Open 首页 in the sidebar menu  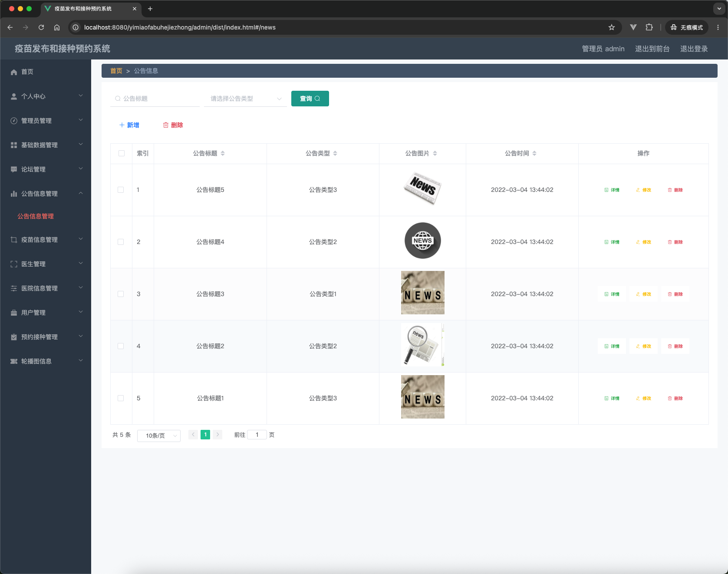pos(46,72)
